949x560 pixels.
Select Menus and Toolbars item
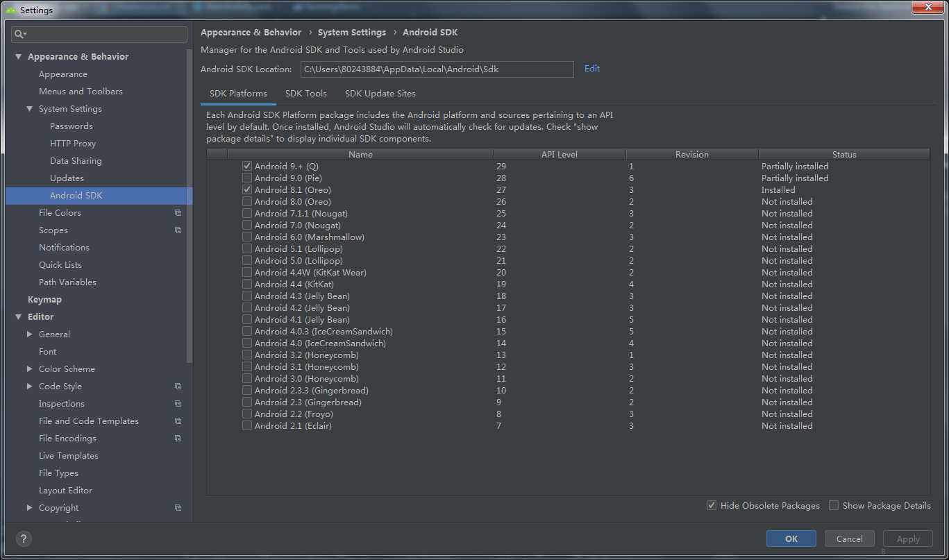pos(81,92)
